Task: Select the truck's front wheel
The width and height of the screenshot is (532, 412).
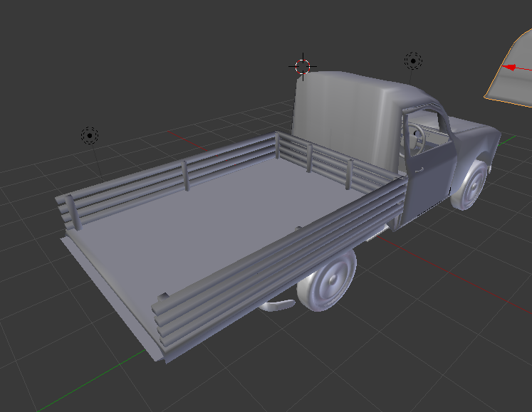Action: click(470, 186)
